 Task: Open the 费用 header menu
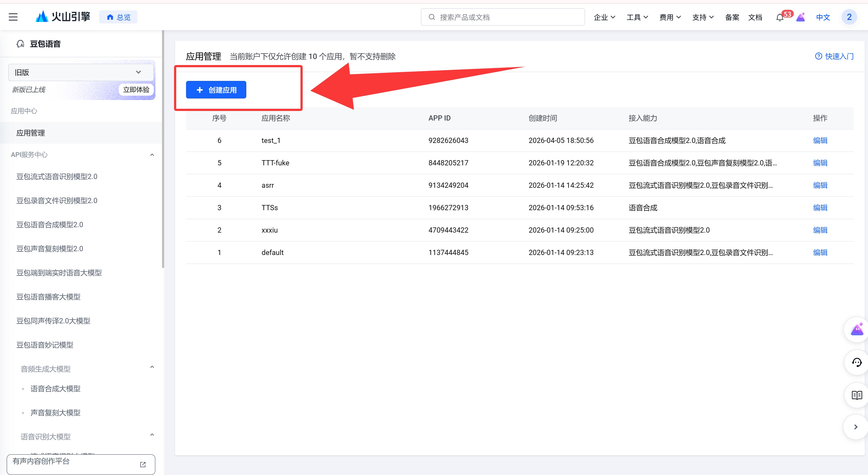[670, 17]
